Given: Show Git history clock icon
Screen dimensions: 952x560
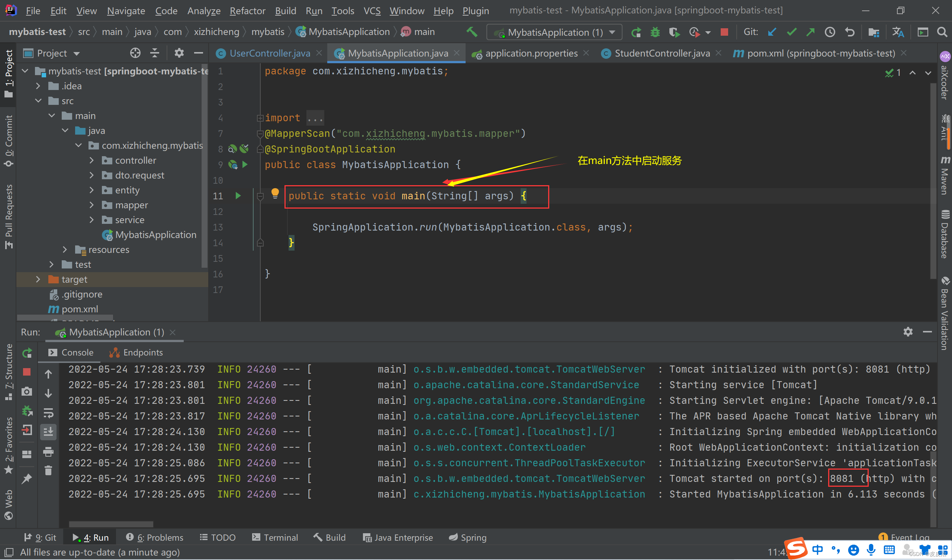Looking at the screenshot, I should pyautogui.click(x=830, y=32).
